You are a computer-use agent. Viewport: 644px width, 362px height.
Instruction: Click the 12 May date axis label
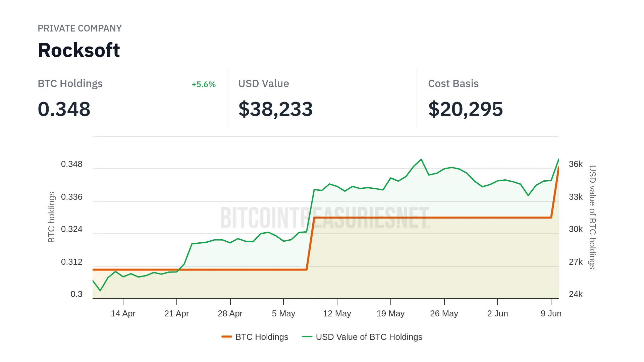pos(337,314)
